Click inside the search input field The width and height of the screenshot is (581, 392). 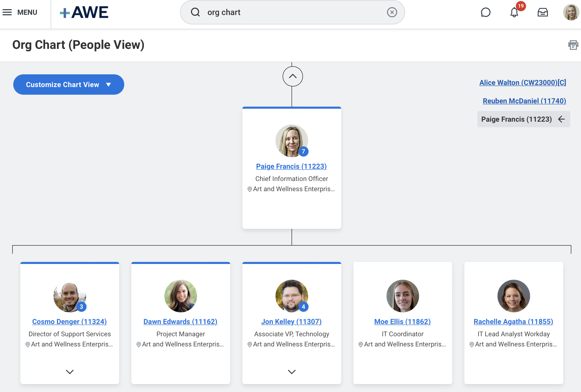pyautogui.click(x=280, y=12)
